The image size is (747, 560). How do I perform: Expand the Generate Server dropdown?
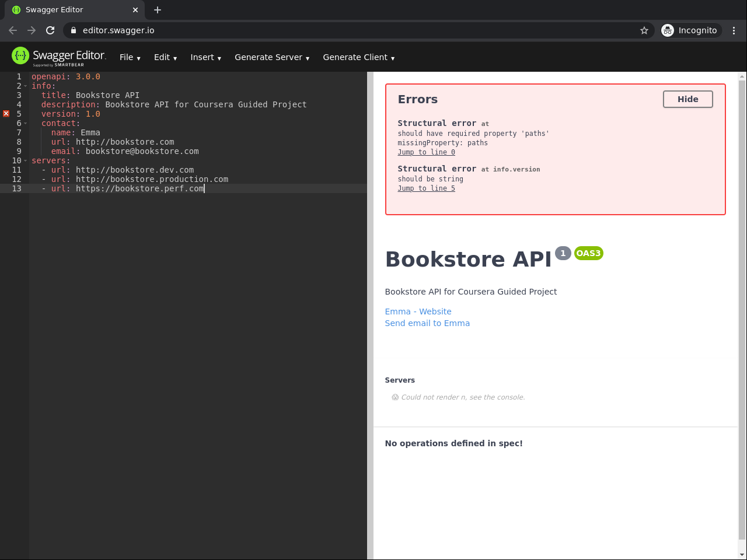271,57
